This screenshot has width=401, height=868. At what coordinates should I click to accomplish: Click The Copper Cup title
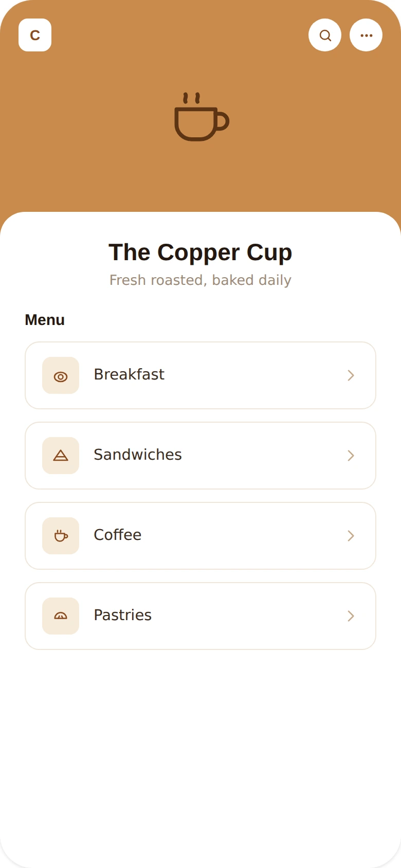point(200,252)
